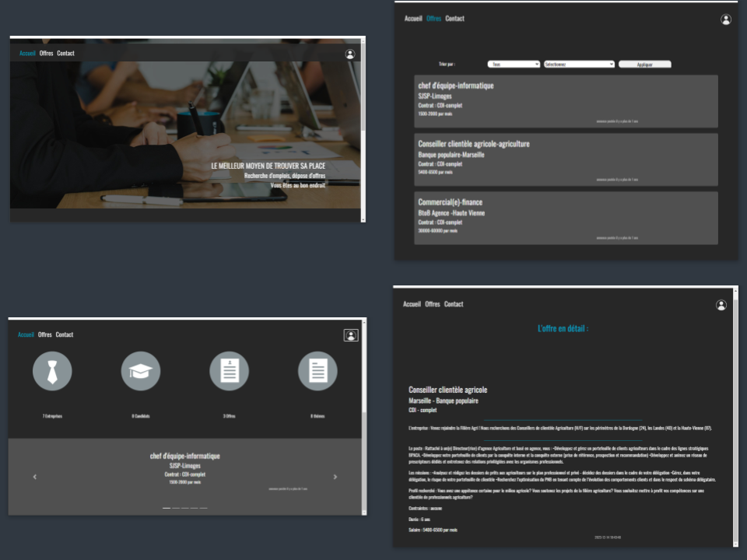
Task: Go to previous slide in job carousel
Action: tap(35, 477)
